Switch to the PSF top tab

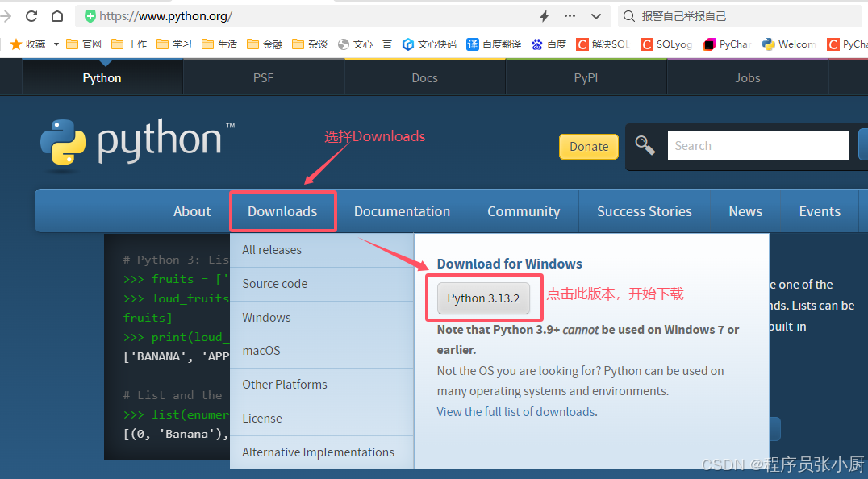264,78
